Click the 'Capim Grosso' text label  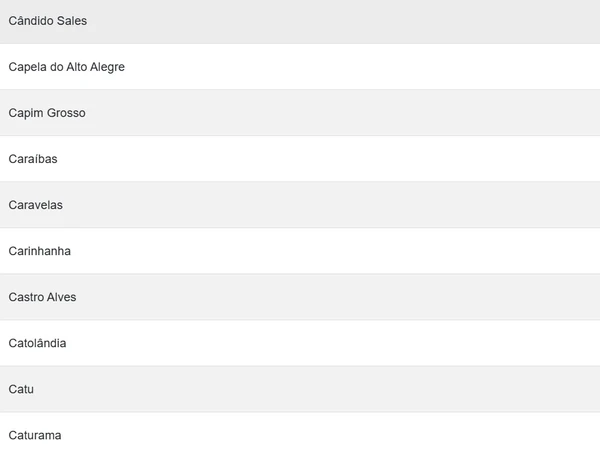[x=47, y=113]
